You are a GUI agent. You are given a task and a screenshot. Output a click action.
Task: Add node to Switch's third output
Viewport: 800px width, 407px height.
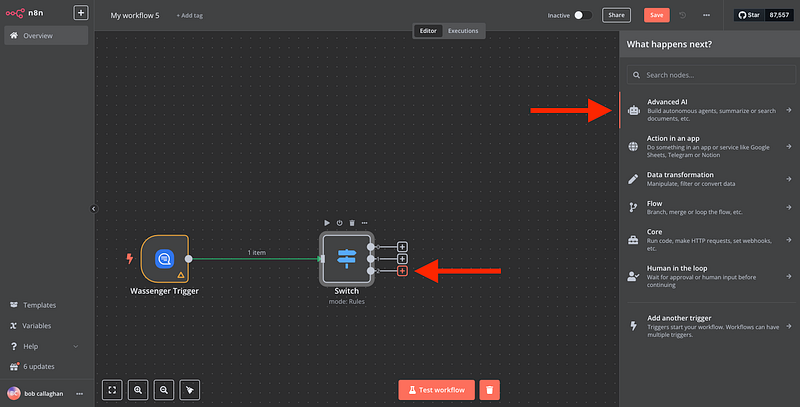point(402,271)
